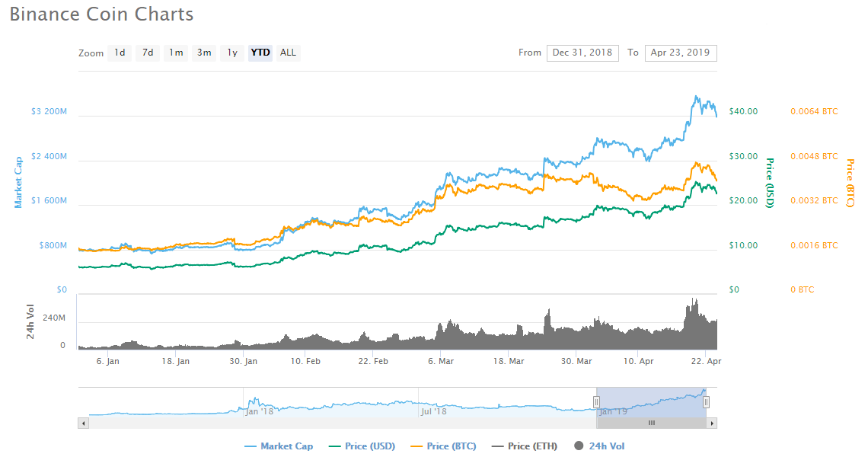This screenshot has height=457, width=868.
Task: Click the From date field showing Dec 31, 2018
Action: (x=582, y=53)
